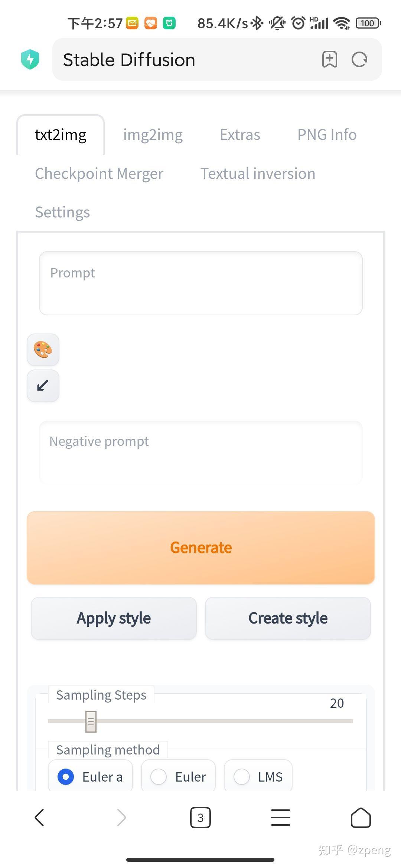
Task: Add page bookmark in address bar
Action: 329,59
